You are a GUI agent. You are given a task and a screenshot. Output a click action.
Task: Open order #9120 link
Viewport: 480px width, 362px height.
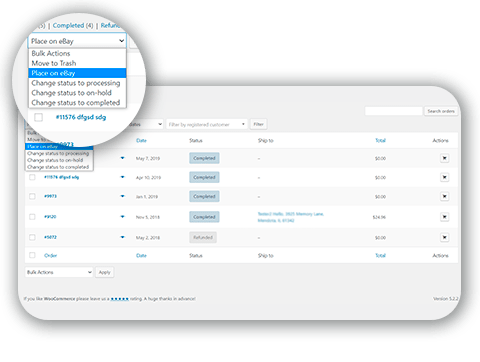tap(50, 217)
